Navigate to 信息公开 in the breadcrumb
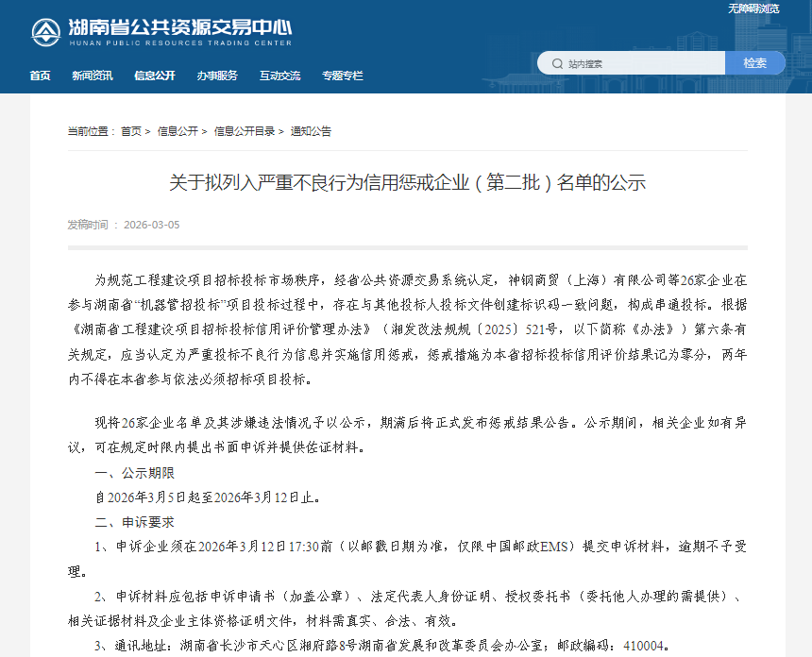 (178, 131)
